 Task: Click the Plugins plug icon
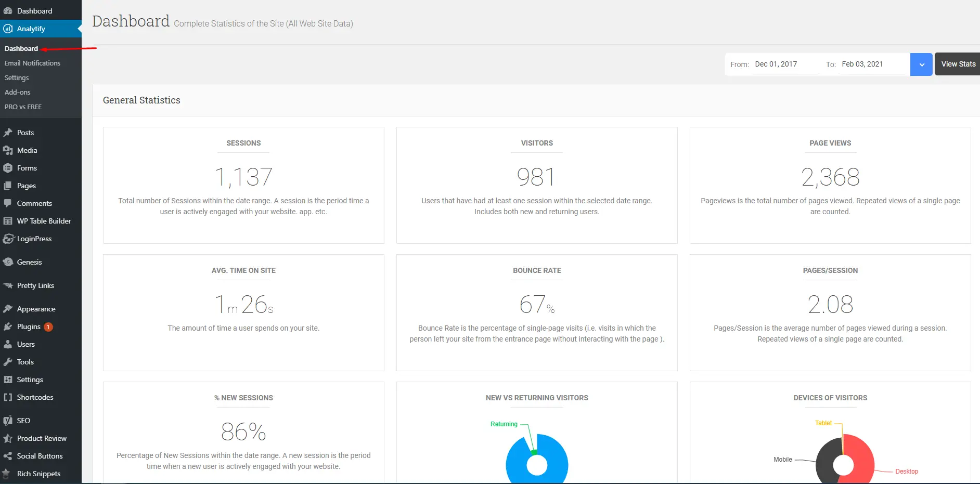point(8,326)
